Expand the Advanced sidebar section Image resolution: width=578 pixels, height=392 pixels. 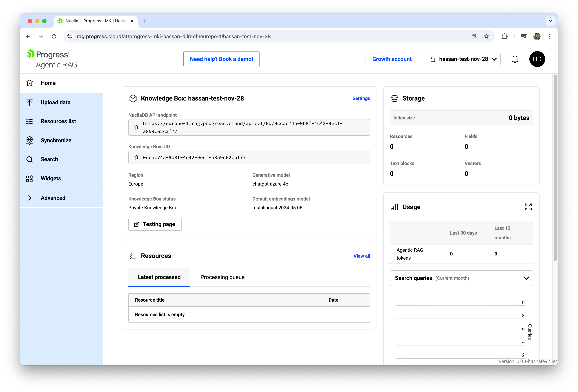tap(53, 198)
